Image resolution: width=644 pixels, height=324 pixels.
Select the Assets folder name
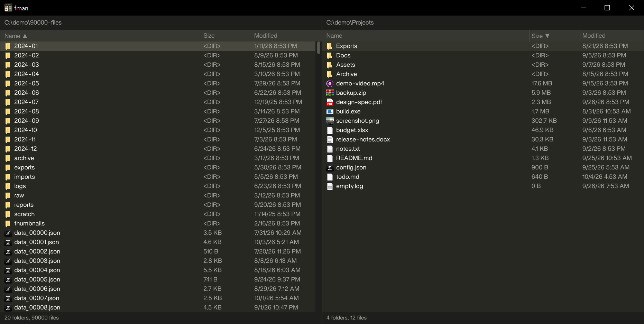(x=346, y=65)
